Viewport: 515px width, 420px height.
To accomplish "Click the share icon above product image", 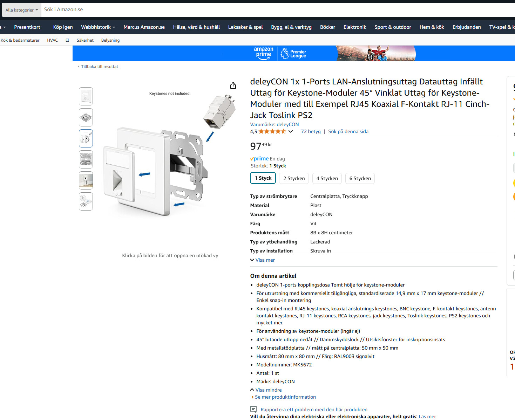I will [233, 85].
